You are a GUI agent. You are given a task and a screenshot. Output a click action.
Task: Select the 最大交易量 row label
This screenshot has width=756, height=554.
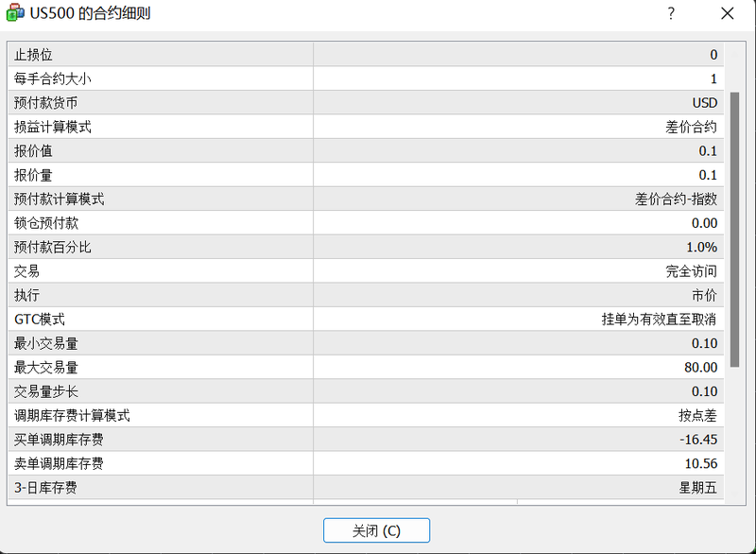tap(45, 368)
